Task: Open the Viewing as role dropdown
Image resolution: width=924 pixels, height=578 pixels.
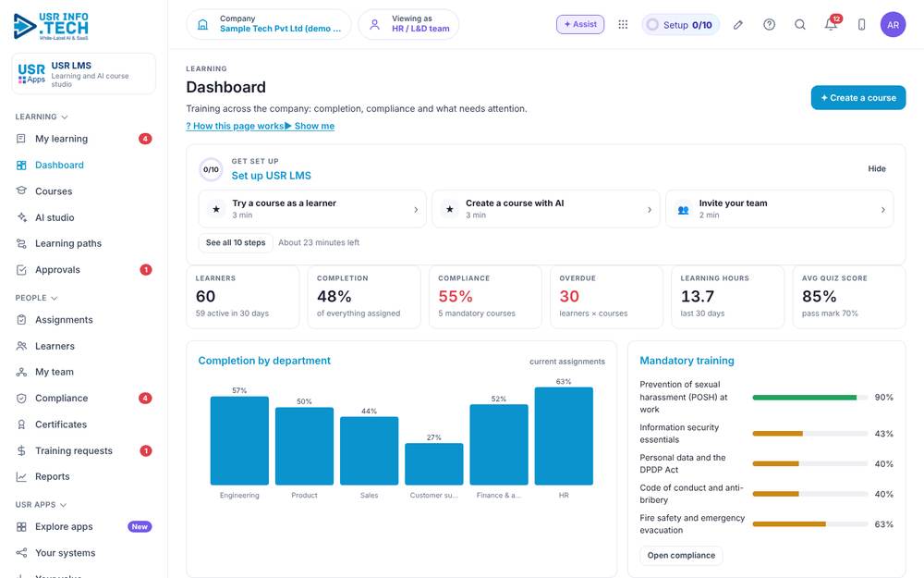Action: coord(408,24)
